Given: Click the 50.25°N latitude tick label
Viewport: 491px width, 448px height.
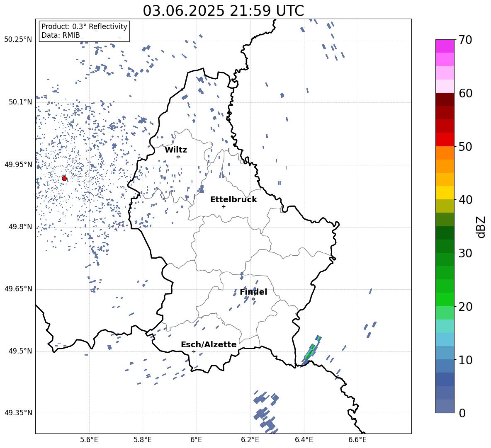Looking at the screenshot, I should [18, 40].
